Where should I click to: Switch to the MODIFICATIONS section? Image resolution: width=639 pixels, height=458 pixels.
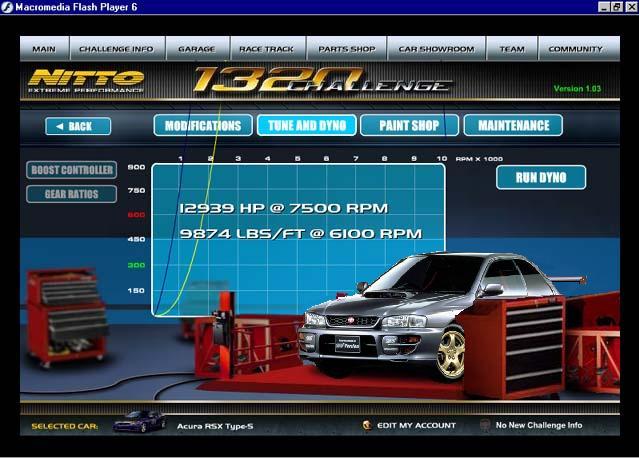[x=203, y=125]
